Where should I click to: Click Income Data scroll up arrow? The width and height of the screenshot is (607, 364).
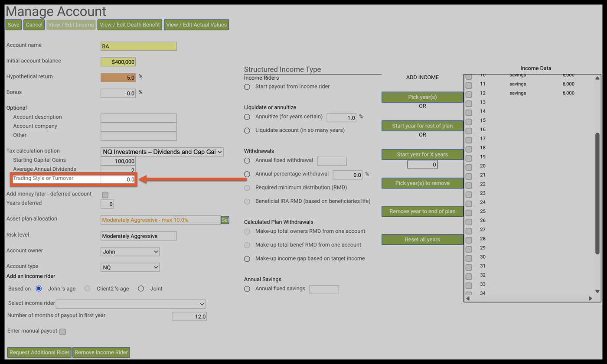click(x=597, y=78)
